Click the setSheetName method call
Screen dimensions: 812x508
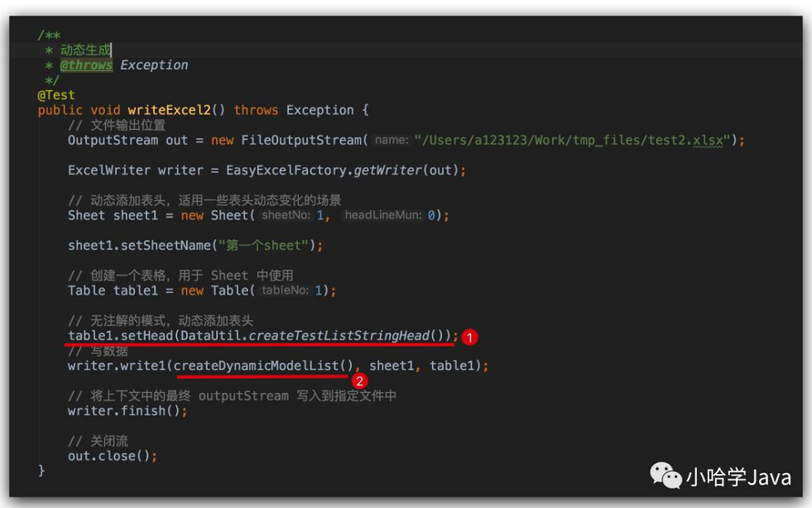166,246
